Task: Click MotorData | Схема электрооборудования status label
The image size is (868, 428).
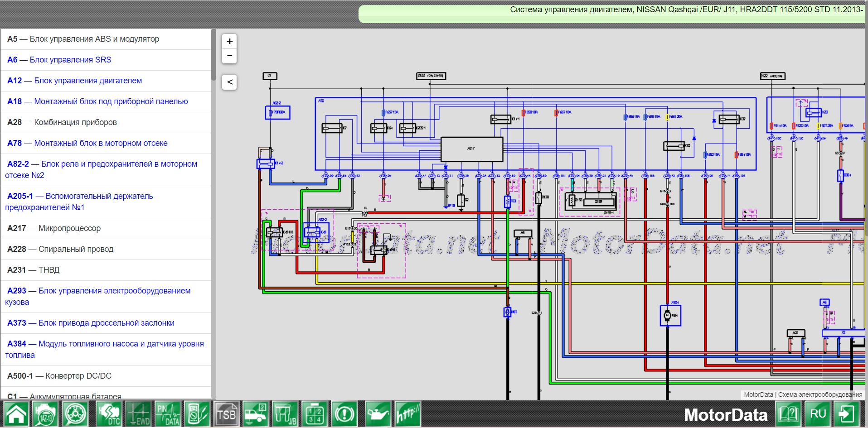Action: [x=803, y=394]
